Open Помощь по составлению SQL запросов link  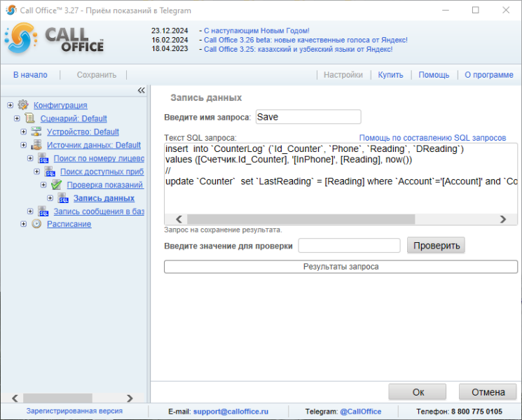[432, 138]
